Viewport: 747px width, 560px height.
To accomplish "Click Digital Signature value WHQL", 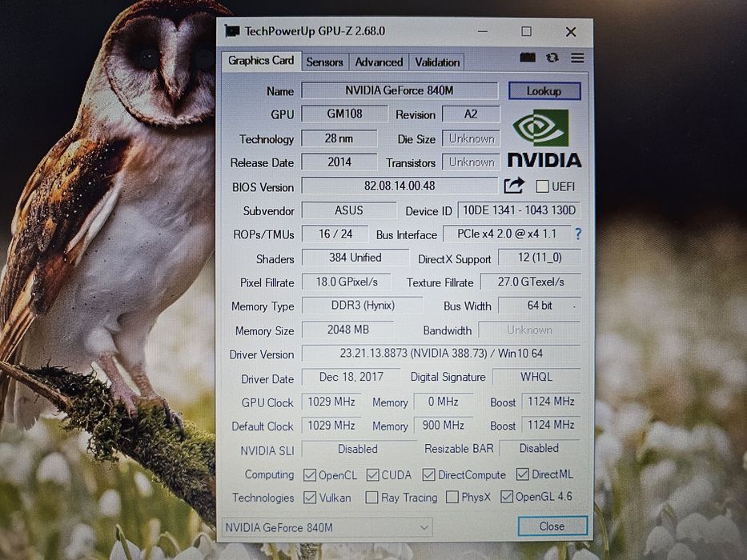I will click(536, 377).
